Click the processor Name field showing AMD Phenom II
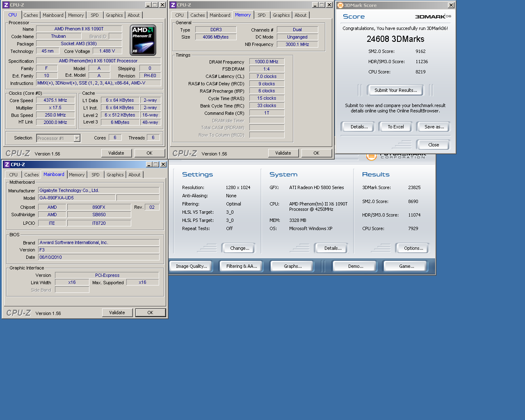Screen dimensions: 525x420 pos(79,29)
